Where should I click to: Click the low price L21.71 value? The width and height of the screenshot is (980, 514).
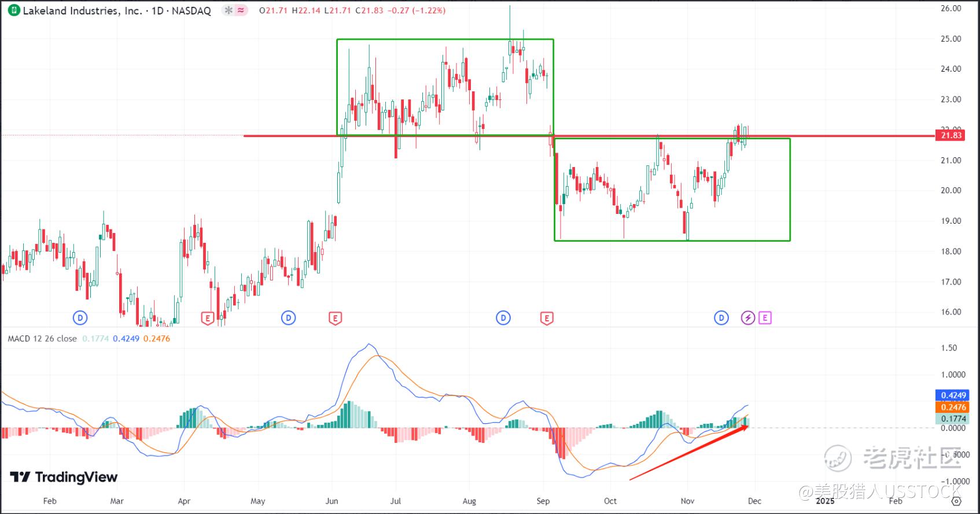point(338,10)
